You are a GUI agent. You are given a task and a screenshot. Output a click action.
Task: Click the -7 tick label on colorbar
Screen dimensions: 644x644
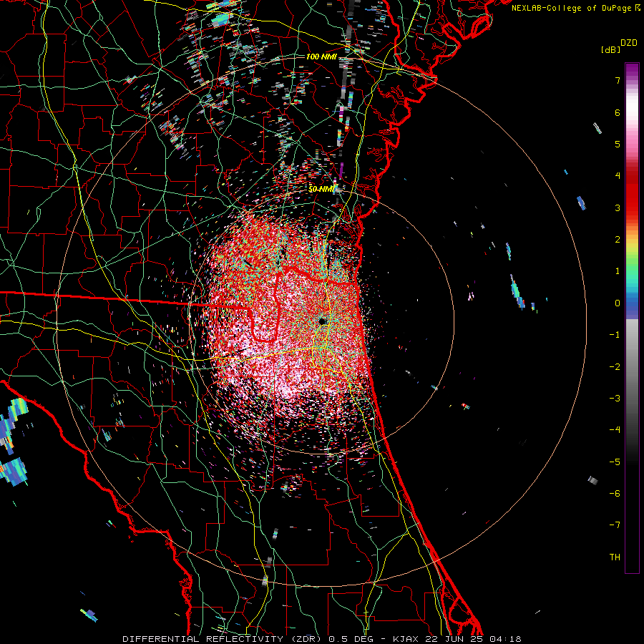point(615,525)
